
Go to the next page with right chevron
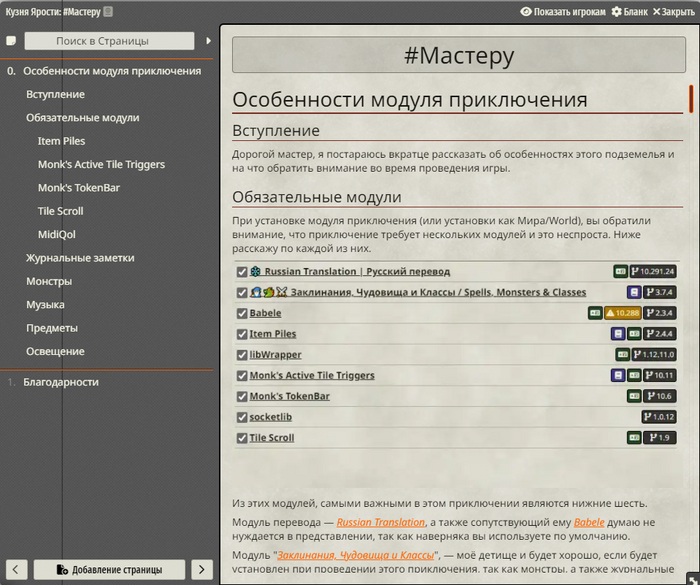click(201, 569)
